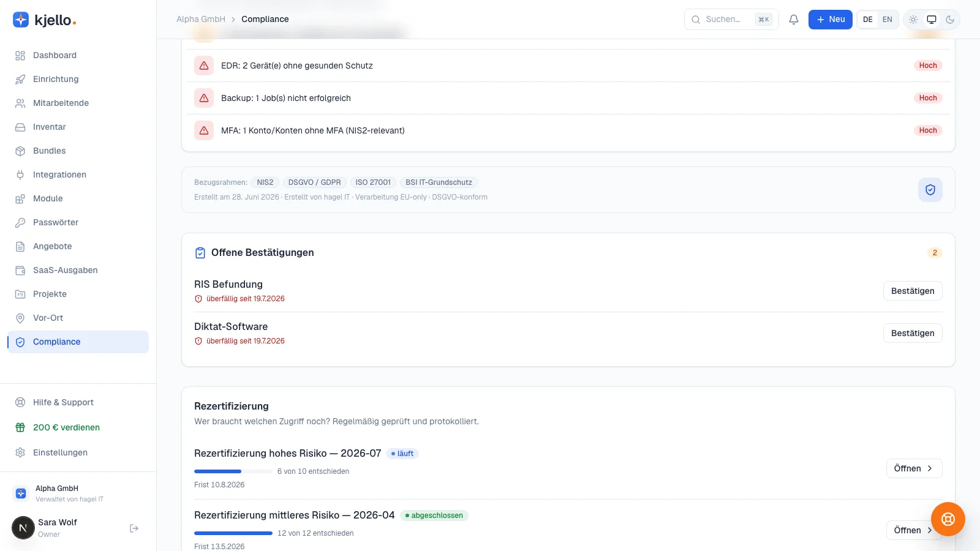
Task: Open the Inventar section
Action: point(78,127)
